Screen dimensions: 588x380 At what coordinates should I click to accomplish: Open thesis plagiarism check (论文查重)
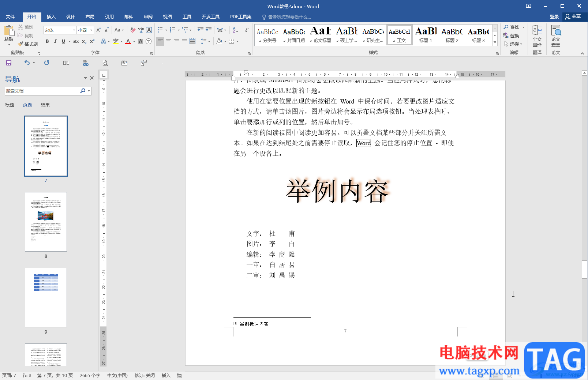[x=556, y=36]
